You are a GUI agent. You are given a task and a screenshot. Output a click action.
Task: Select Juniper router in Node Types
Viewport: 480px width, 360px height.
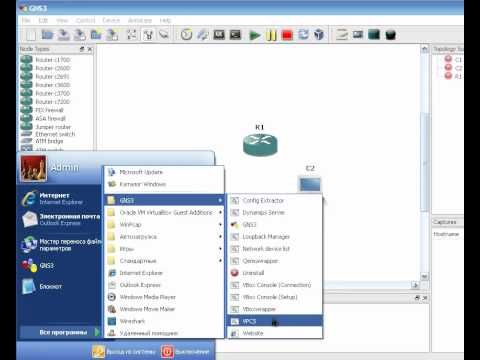[x=46, y=127]
